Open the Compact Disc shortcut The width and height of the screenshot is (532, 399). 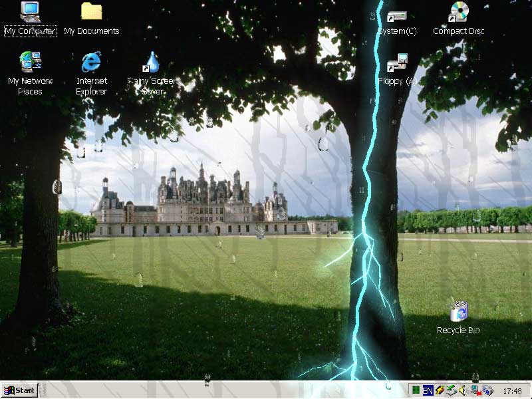[458, 12]
